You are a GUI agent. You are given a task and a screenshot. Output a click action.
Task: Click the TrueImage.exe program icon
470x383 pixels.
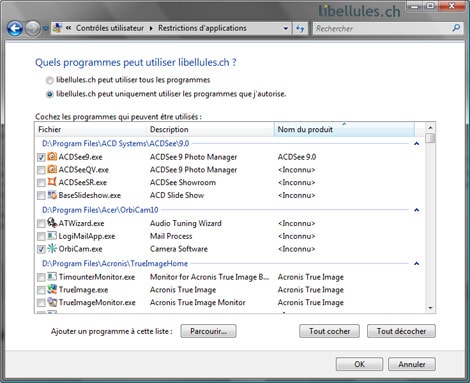(52, 289)
